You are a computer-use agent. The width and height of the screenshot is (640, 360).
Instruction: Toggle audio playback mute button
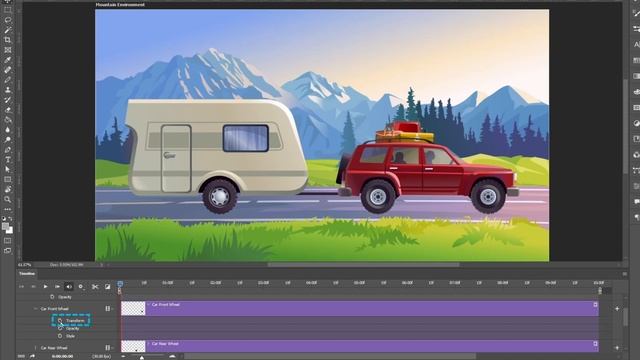click(69, 287)
